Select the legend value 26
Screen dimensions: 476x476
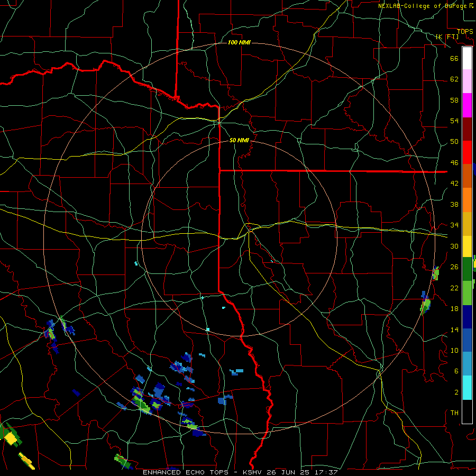click(454, 267)
